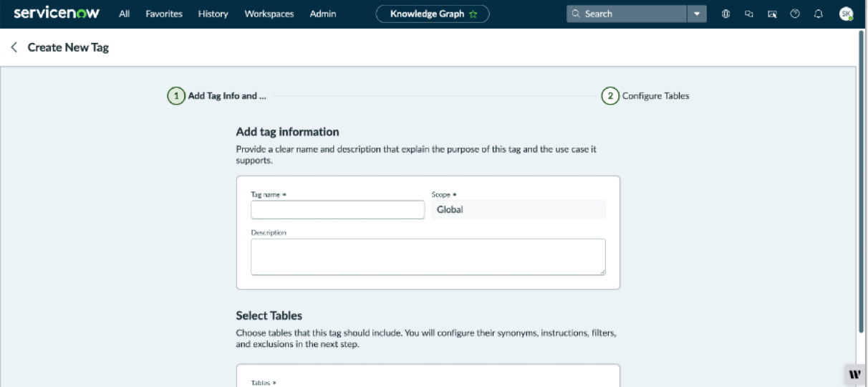
Task: Click the W overlay icon bottom corner
Action: [x=854, y=374]
